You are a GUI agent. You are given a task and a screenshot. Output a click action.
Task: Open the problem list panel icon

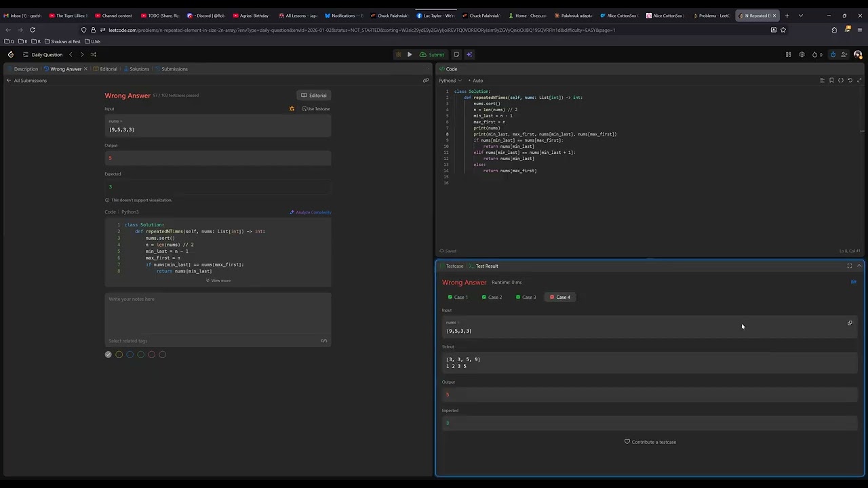pos(25,55)
